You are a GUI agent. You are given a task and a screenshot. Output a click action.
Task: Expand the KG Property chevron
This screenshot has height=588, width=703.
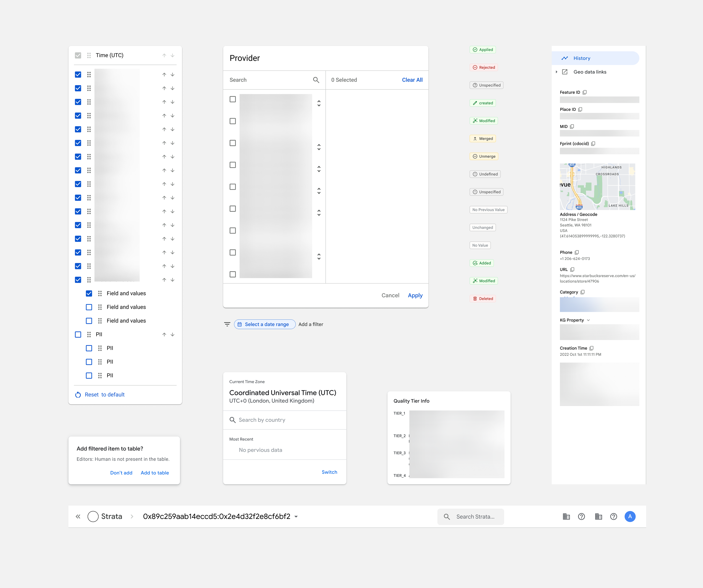point(588,320)
